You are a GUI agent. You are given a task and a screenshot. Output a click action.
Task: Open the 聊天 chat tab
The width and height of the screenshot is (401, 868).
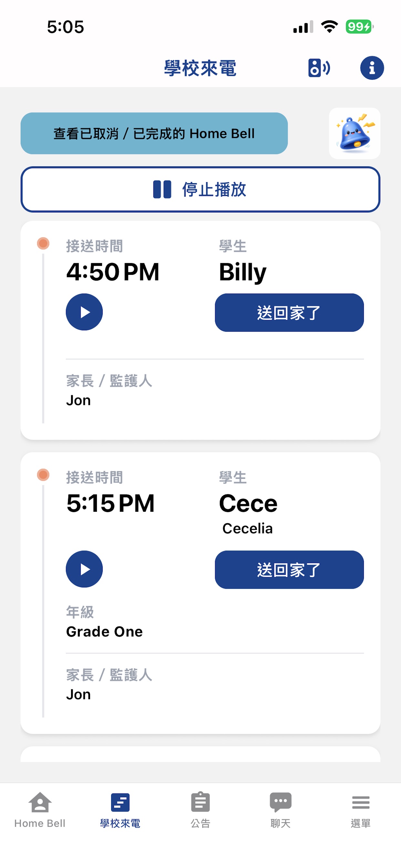click(x=280, y=810)
